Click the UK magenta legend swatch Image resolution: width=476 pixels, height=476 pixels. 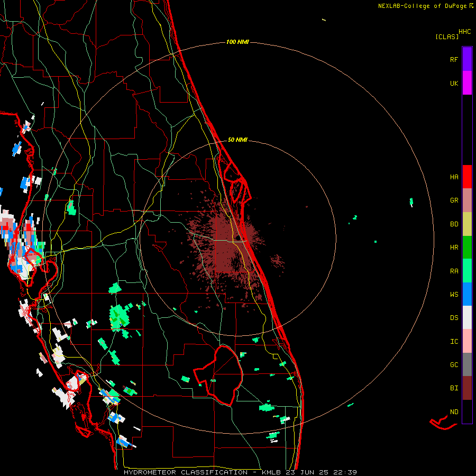467,83
